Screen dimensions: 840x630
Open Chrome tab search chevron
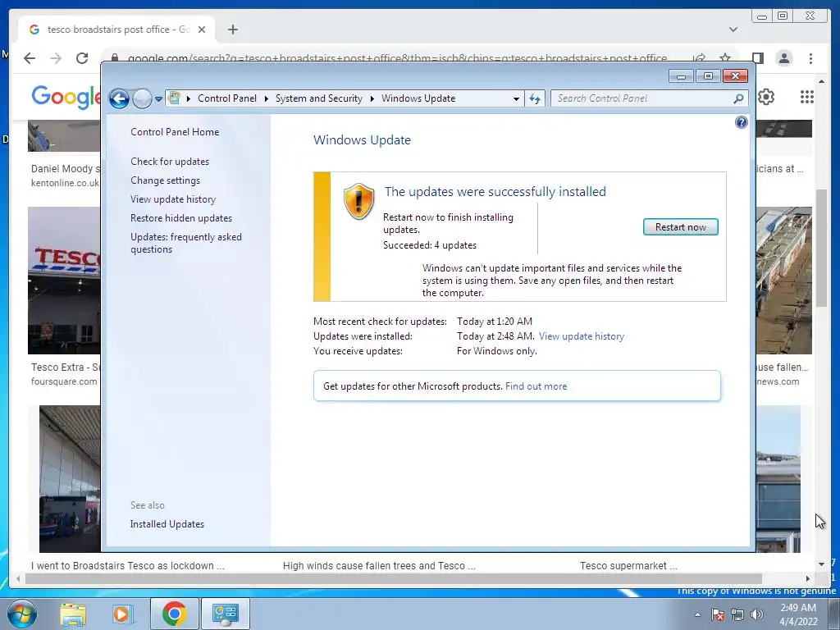(733, 30)
